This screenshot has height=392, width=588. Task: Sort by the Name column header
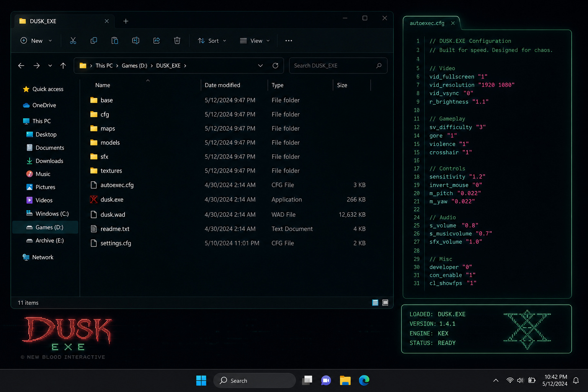[103, 85]
